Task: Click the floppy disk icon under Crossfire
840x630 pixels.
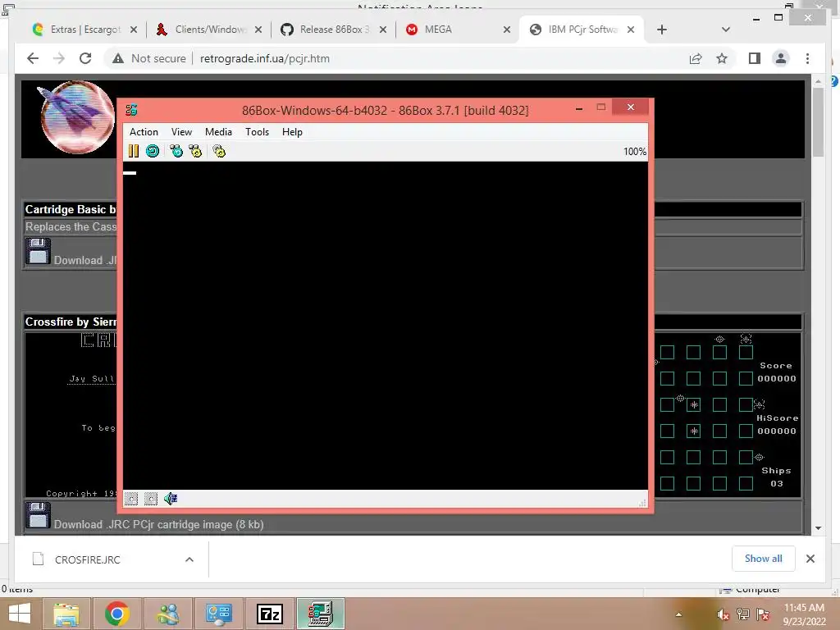Action: point(38,515)
